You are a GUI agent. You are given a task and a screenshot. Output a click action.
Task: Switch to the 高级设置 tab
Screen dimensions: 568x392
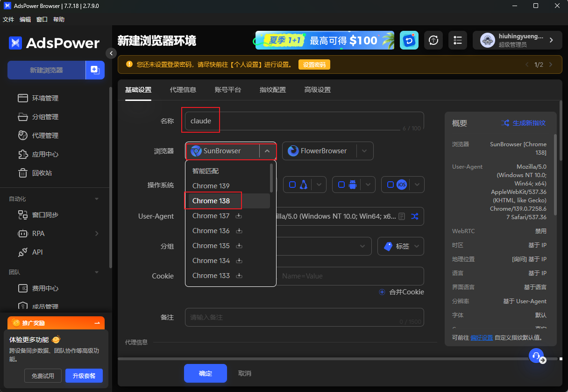[318, 90]
